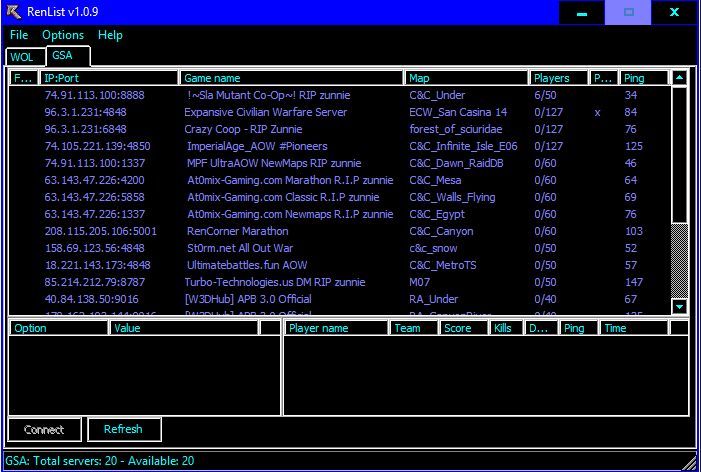This screenshot has width=701, height=472.
Task: Click the Player name column header
Action: (335, 328)
